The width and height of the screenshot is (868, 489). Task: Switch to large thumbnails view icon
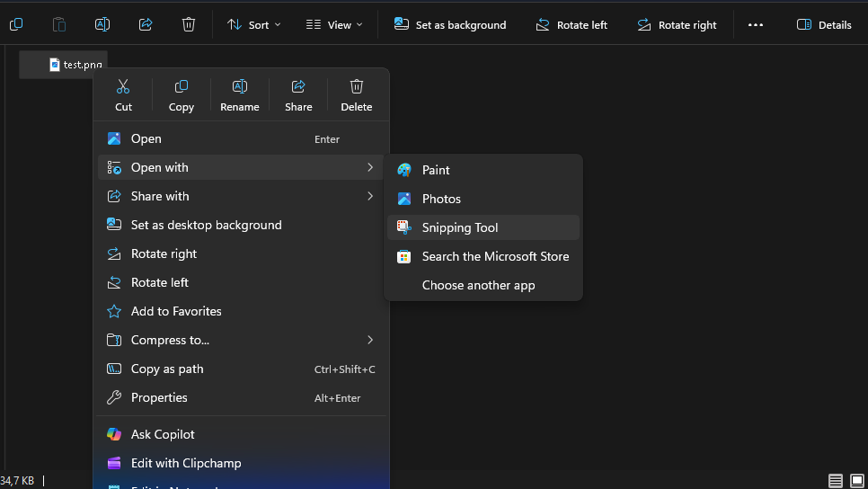[x=856, y=481]
